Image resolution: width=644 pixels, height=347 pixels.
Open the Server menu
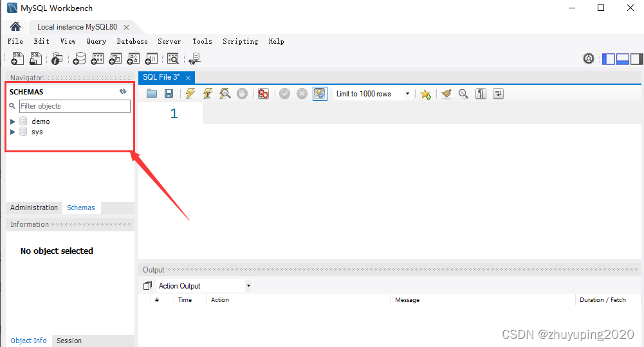point(169,41)
